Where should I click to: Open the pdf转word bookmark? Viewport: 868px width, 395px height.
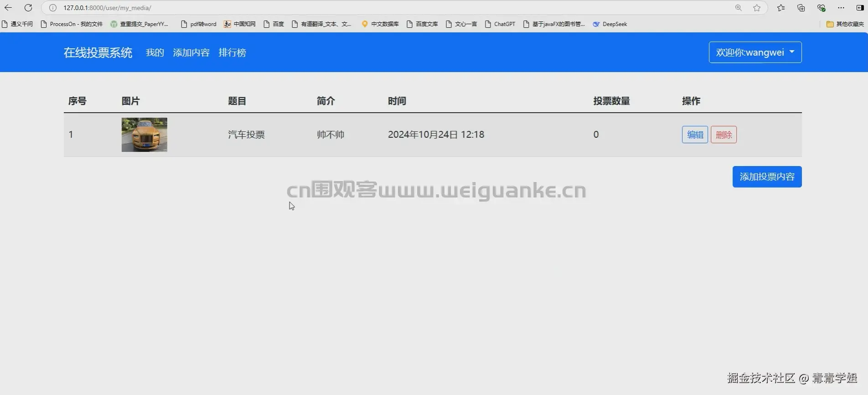pos(199,24)
